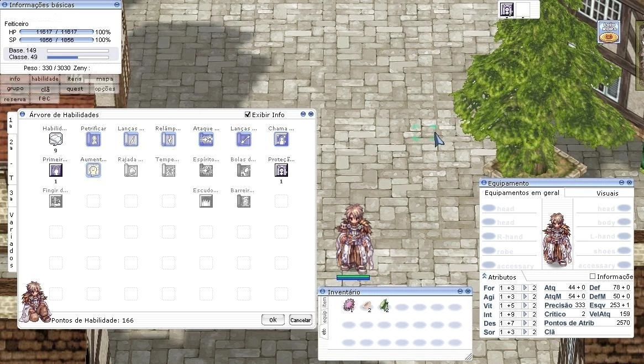Click the Proteçã... skill in the skill tree

pyautogui.click(x=281, y=170)
